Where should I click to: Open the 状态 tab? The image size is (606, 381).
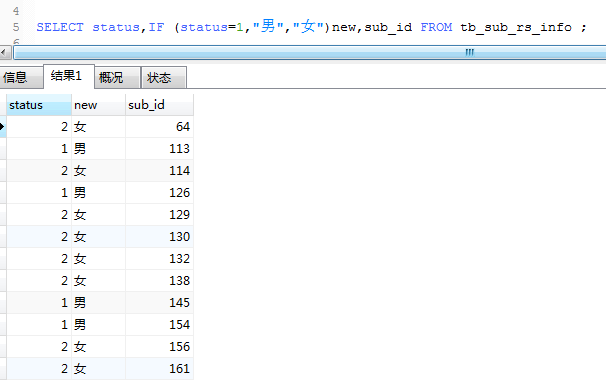coord(164,77)
